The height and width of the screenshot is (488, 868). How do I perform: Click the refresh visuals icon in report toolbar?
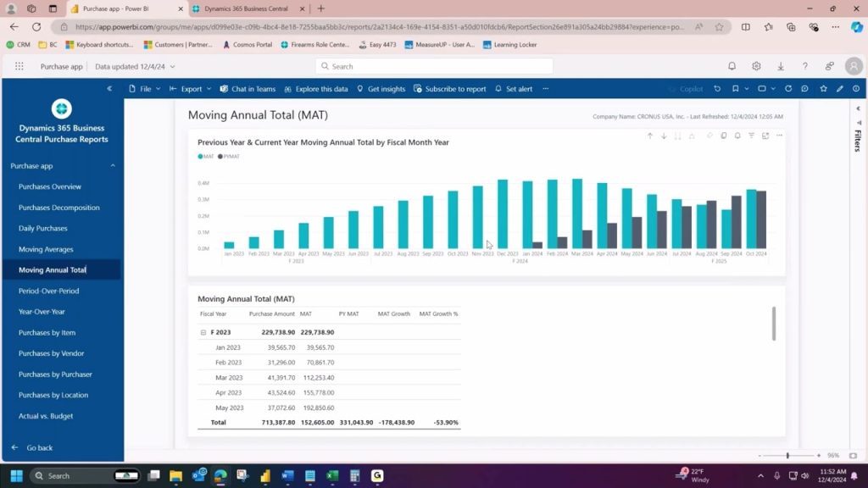[788, 88]
